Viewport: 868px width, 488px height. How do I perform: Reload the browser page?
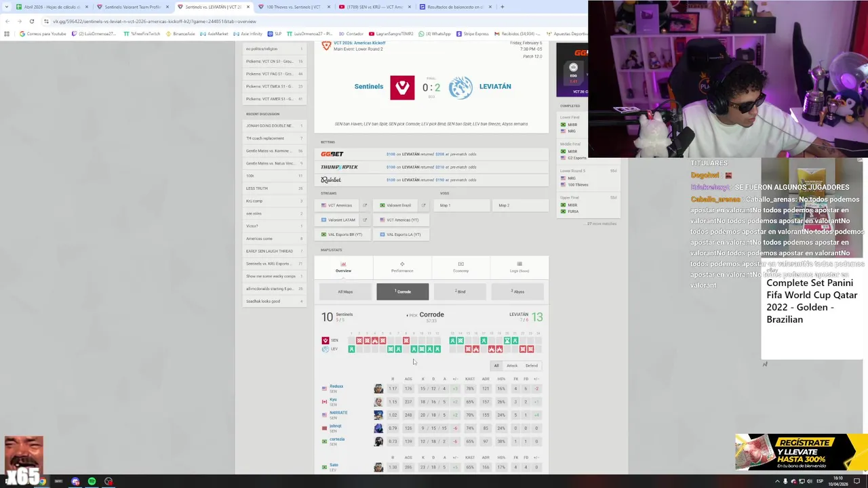click(31, 21)
